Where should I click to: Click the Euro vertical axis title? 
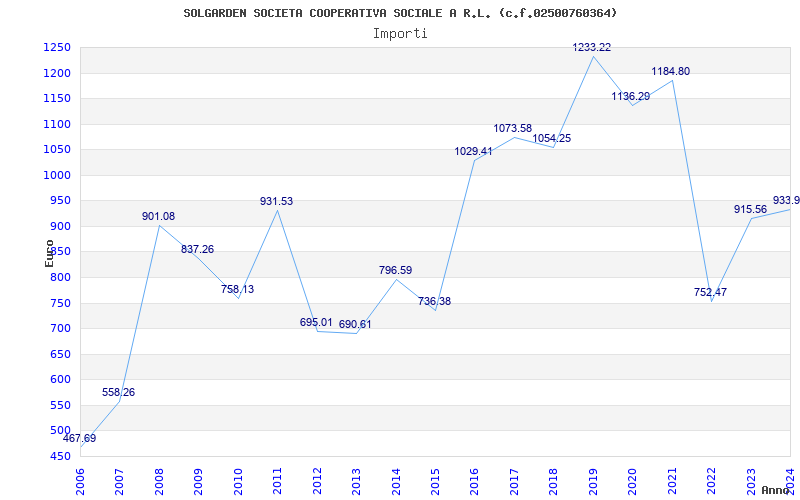tap(49, 253)
